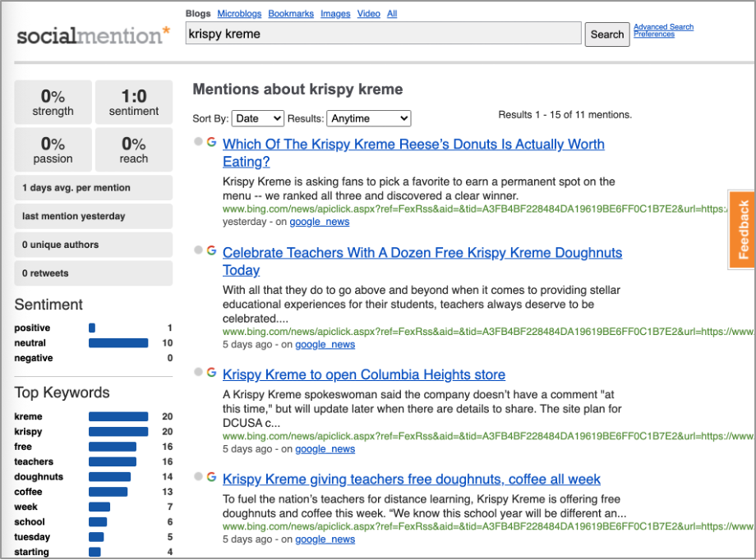
Task: Click gray dot beside Reese's Donuts result
Action: tap(198, 141)
